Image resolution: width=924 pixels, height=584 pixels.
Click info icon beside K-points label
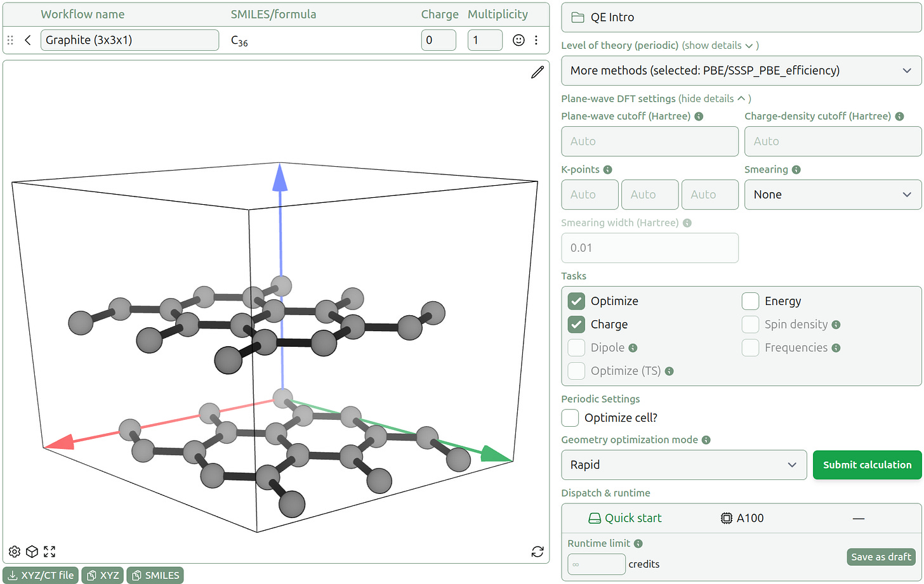point(607,170)
